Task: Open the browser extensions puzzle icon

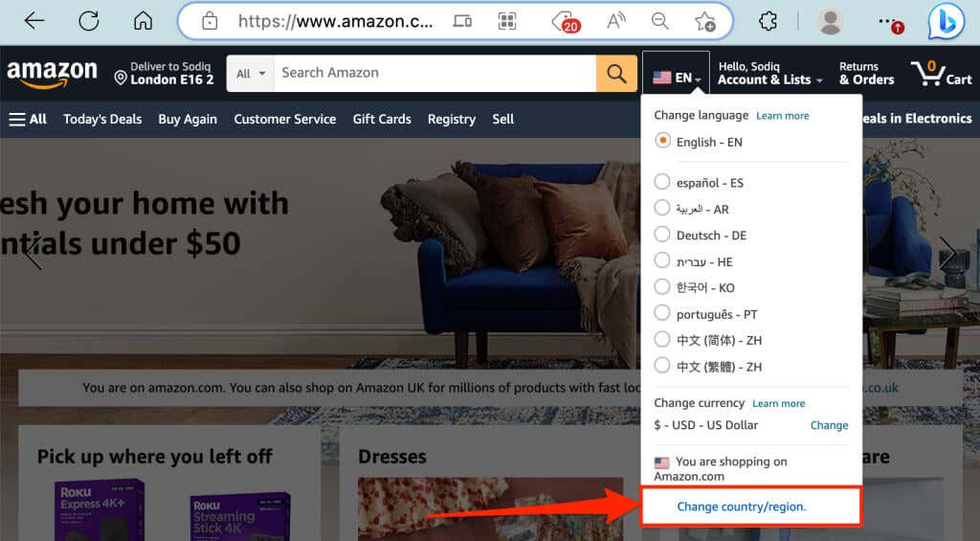Action: [768, 22]
